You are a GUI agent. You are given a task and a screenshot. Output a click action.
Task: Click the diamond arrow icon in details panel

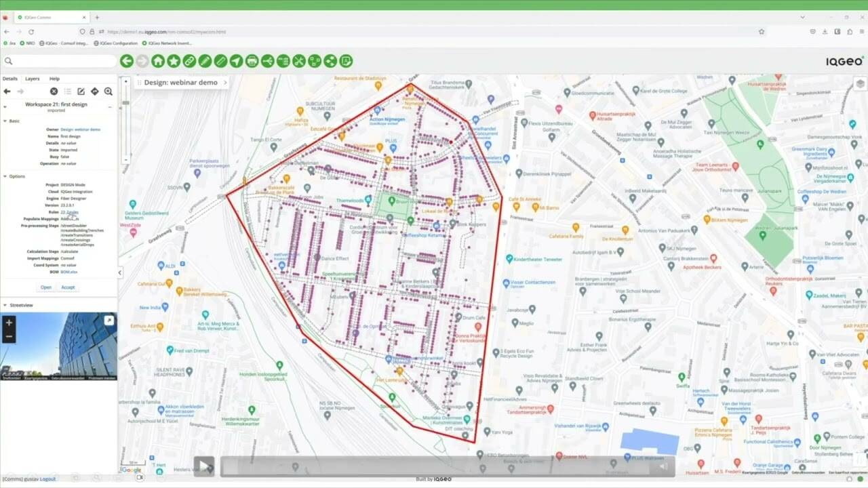pyautogui.click(x=95, y=91)
